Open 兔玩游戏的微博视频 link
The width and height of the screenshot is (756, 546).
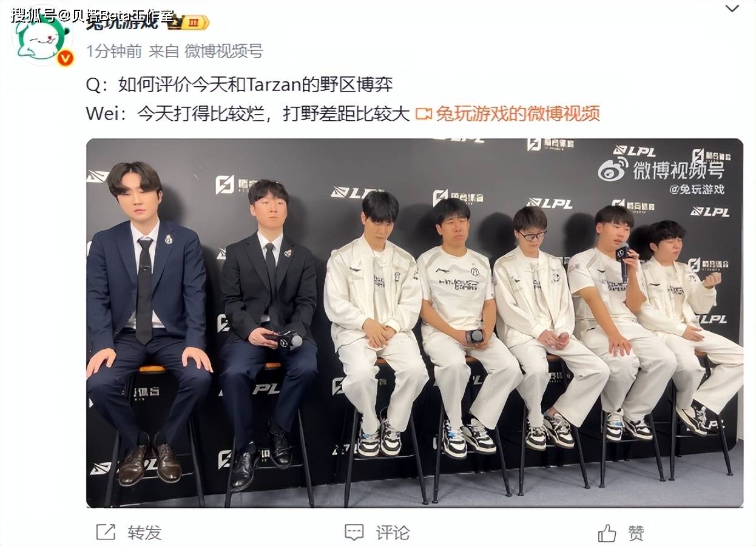(518, 113)
